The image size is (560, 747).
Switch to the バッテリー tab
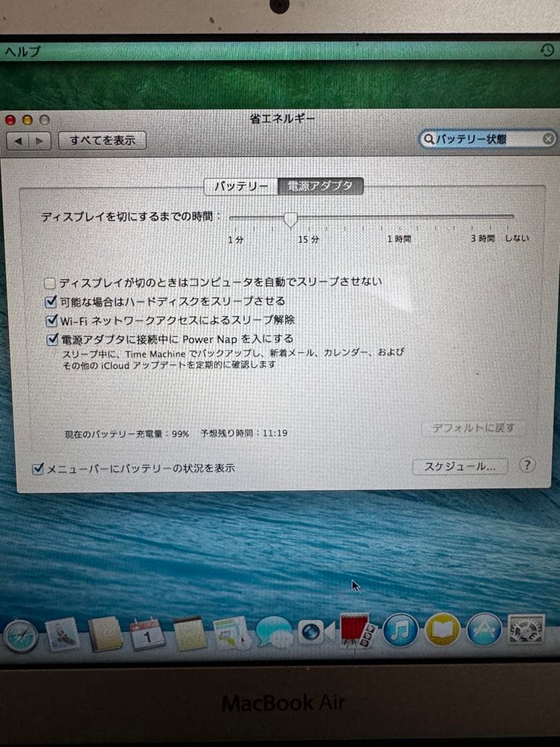tap(241, 186)
